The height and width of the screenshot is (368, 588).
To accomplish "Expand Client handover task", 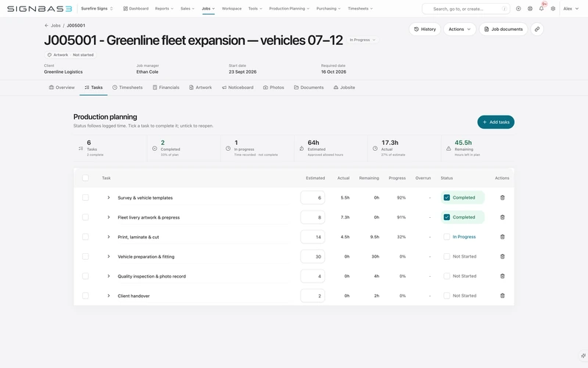I will point(108,296).
